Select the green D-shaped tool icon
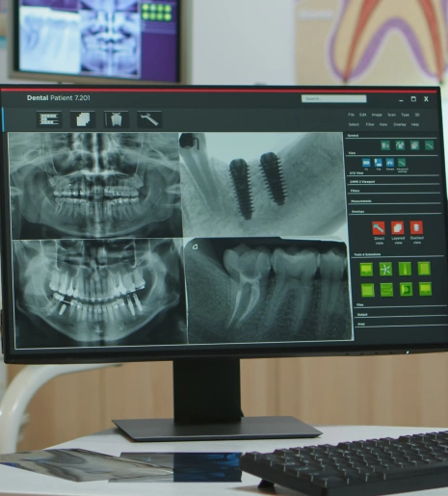 (406, 289)
